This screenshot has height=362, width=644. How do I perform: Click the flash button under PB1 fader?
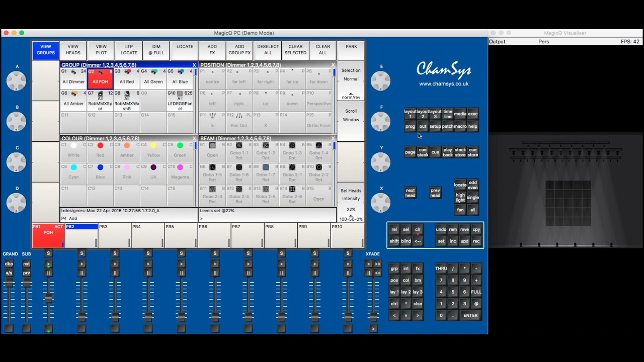click(48, 329)
